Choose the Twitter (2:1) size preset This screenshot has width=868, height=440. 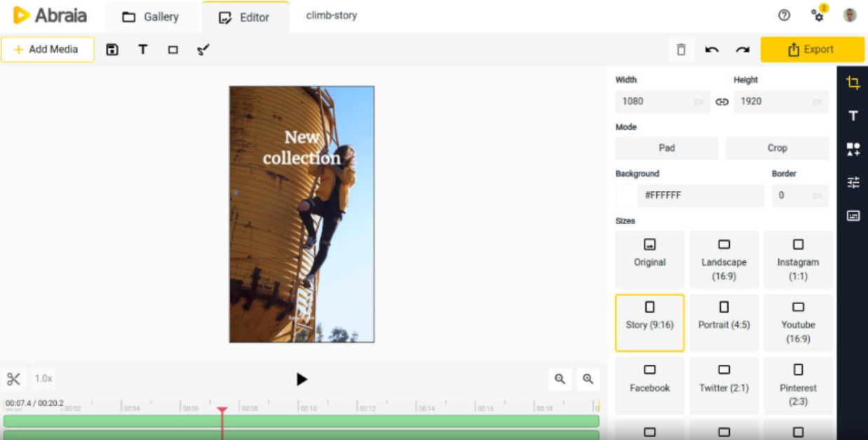click(724, 385)
